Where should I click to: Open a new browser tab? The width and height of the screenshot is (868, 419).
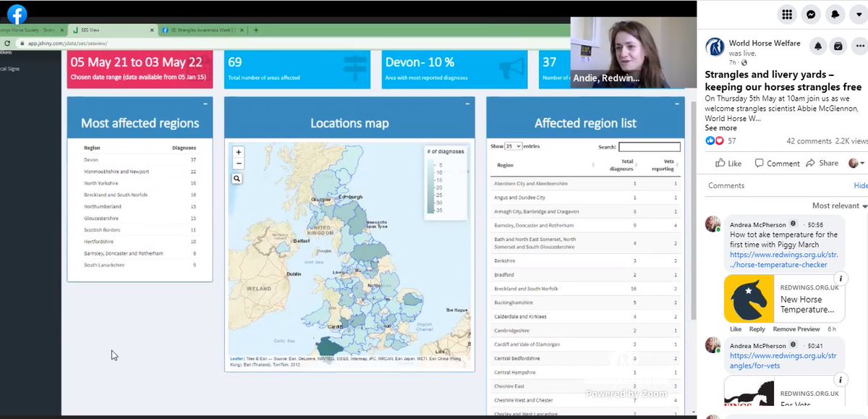point(256,30)
